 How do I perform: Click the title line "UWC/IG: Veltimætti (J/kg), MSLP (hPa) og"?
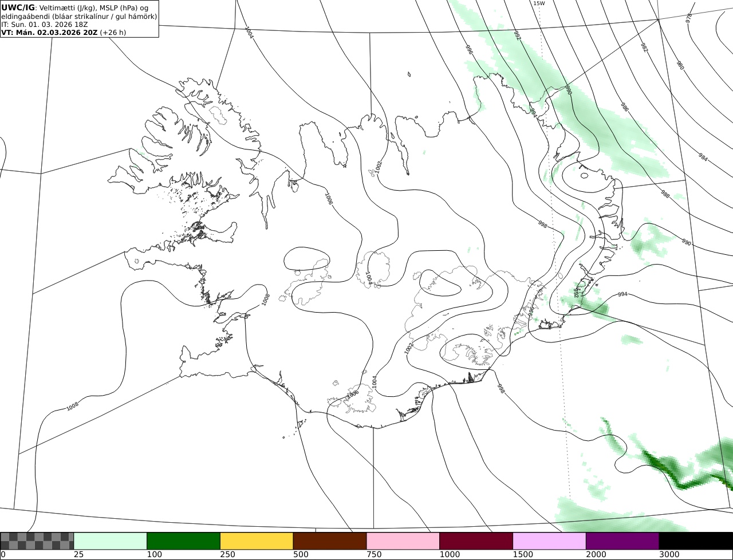pyautogui.click(x=75, y=7)
